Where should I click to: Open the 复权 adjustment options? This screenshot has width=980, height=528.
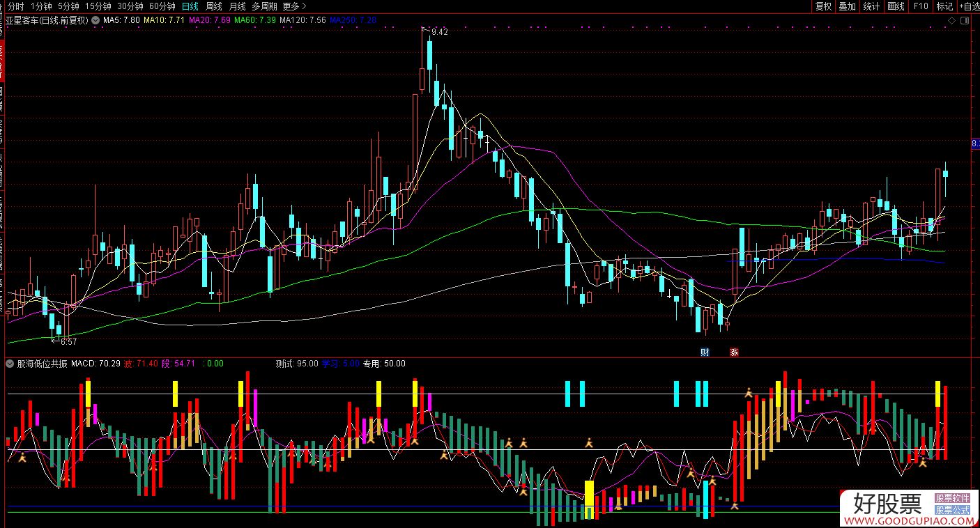pyautogui.click(x=823, y=6)
